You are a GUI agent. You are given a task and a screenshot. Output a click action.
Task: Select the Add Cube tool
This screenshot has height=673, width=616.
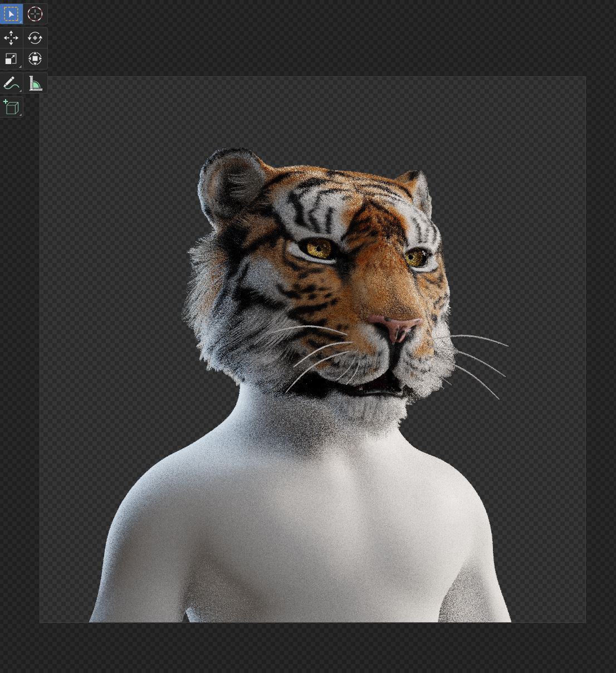11,107
